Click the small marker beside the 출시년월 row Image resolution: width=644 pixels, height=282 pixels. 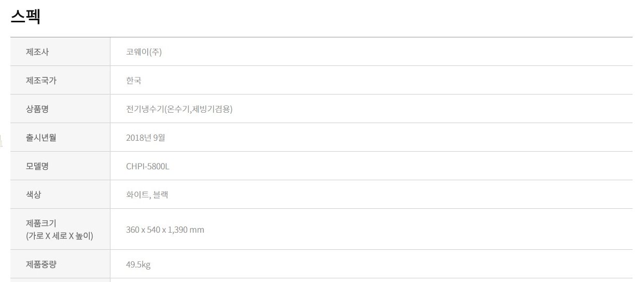[1, 139]
